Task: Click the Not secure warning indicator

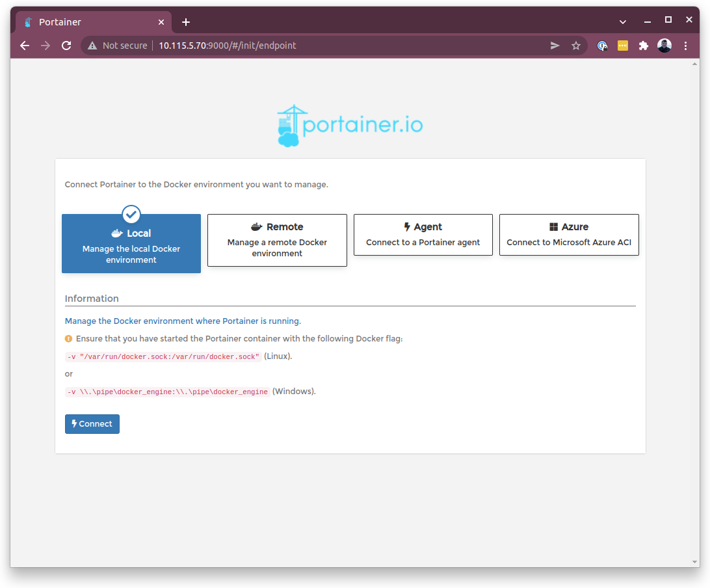Action: [118, 46]
